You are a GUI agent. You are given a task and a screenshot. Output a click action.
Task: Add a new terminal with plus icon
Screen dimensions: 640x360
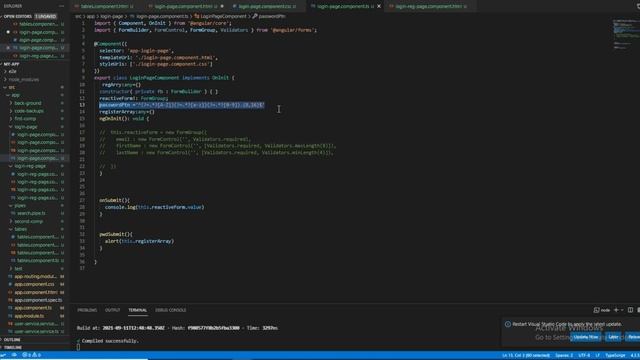[x=616, y=310]
